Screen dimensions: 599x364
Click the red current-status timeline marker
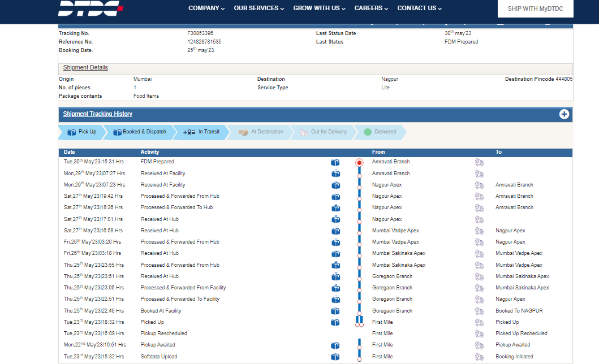click(359, 162)
